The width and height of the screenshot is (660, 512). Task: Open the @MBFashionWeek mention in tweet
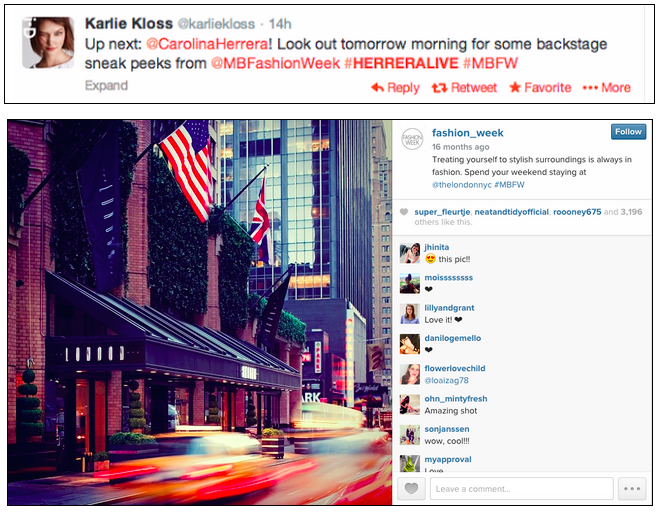275,64
